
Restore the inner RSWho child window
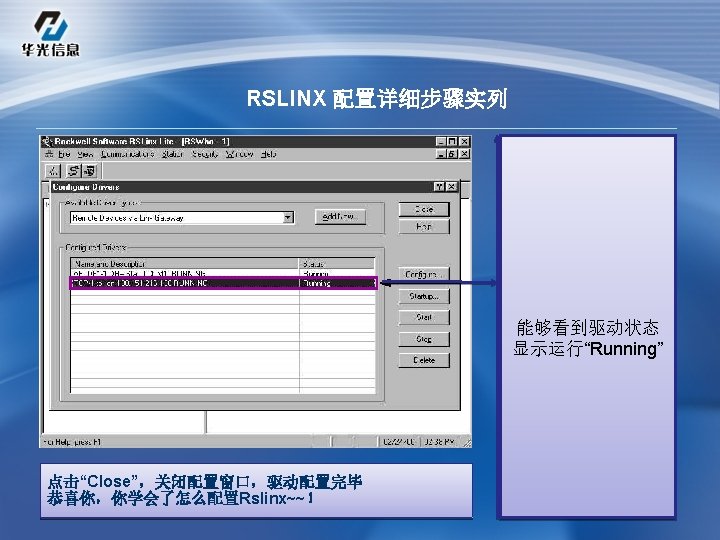(x=452, y=154)
